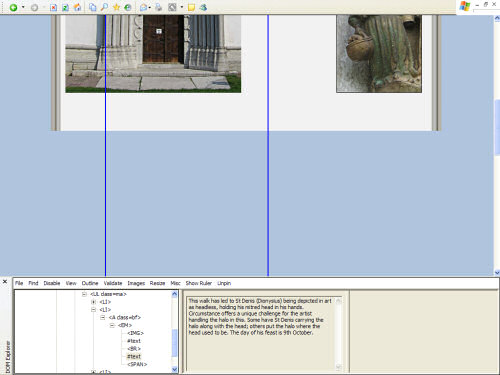Click the church doorway photo
Screen dimensions: 500x375
pos(153,53)
